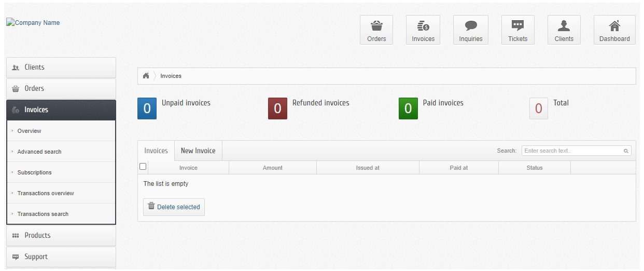Click the search magnifier icon in the search box

pos(626,151)
